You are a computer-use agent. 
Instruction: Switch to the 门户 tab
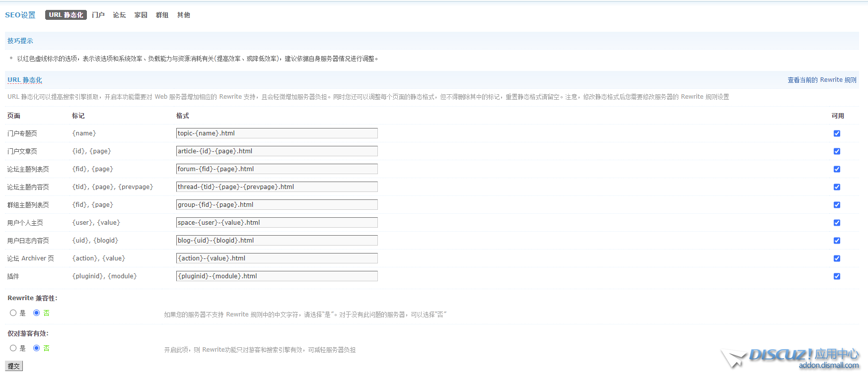pos(98,15)
